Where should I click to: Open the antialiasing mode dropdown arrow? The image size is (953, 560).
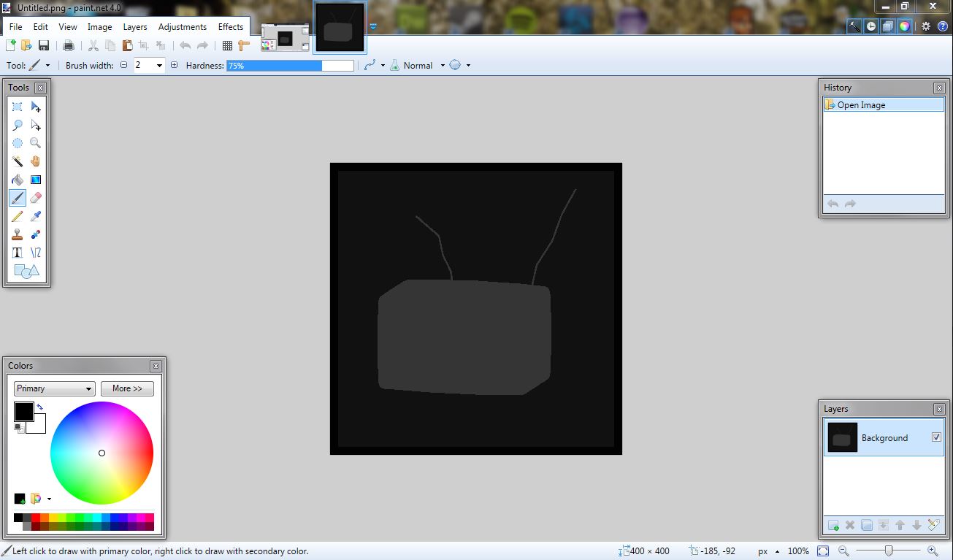(x=383, y=65)
